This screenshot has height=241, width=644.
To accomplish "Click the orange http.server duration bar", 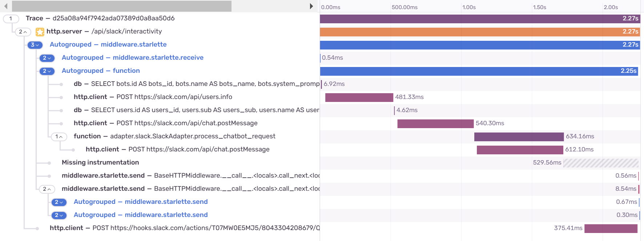I will pyautogui.click(x=480, y=32).
